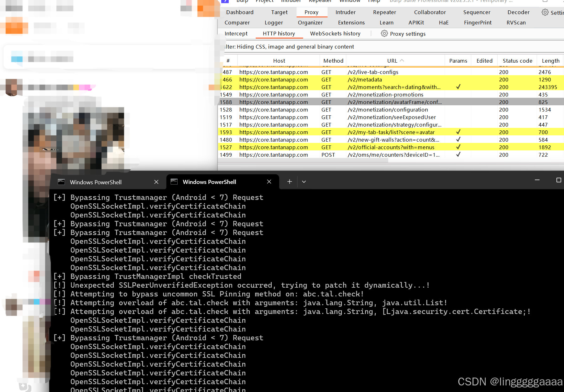The image size is (564, 392).
Task: Open the WebSockets history sub-tab
Action: [x=335, y=34]
